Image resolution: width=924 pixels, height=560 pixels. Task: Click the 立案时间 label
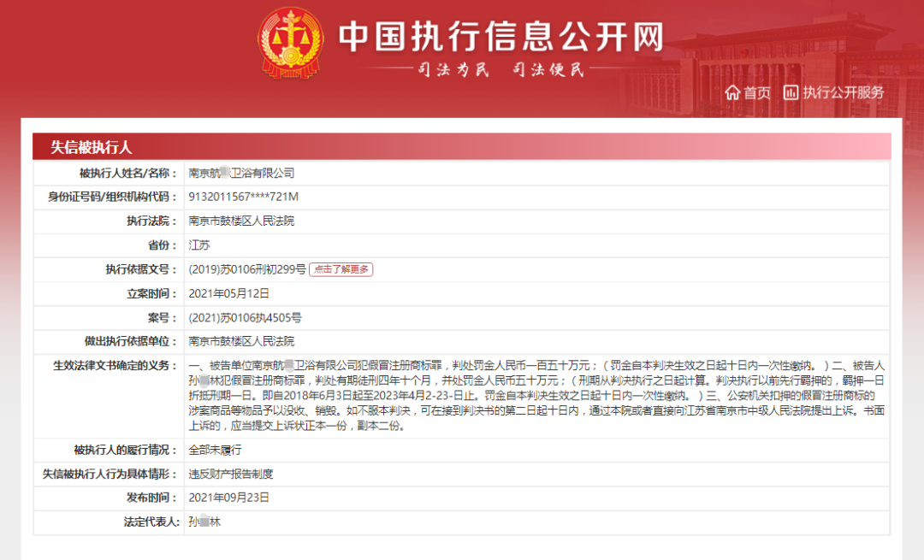click(x=151, y=294)
